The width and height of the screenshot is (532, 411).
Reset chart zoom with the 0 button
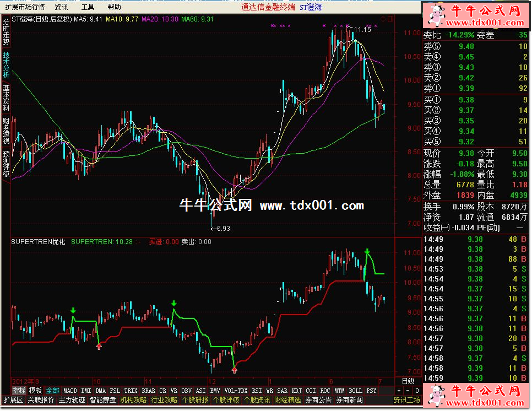point(417,391)
